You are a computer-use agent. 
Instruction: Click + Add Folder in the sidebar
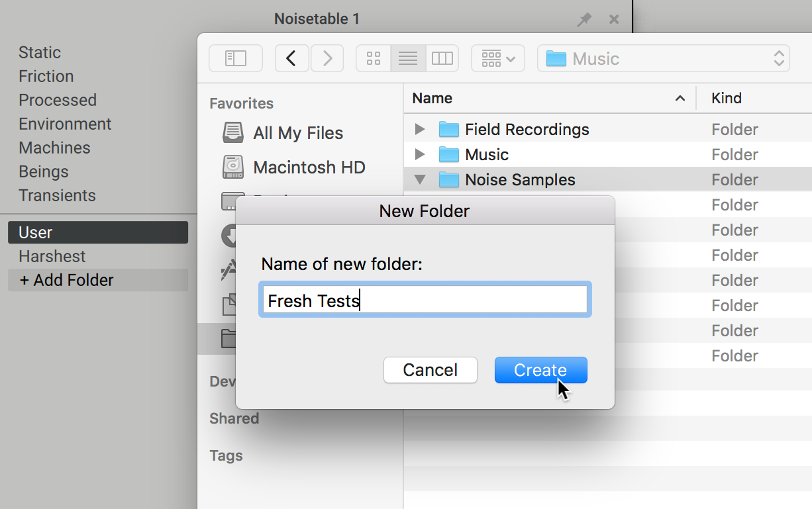[65, 280]
